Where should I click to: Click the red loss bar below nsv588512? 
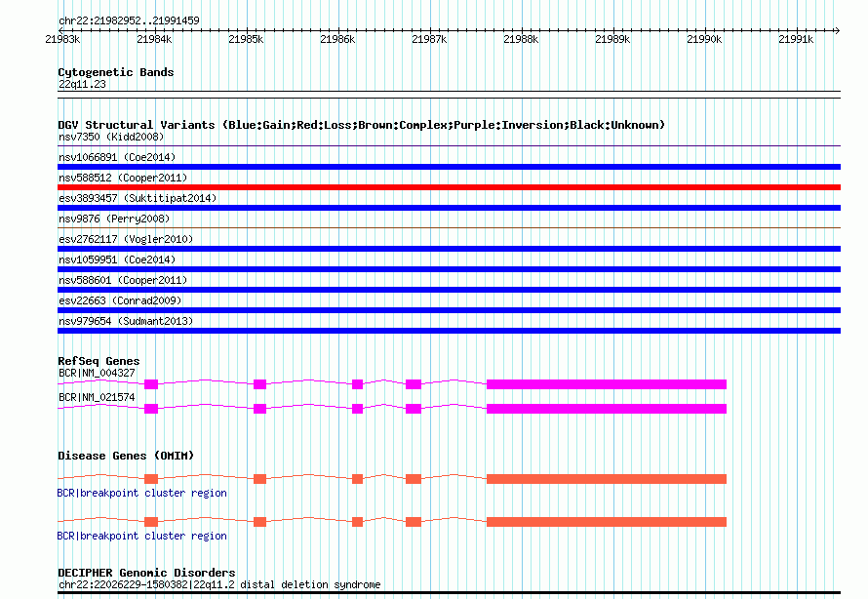tap(449, 187)
